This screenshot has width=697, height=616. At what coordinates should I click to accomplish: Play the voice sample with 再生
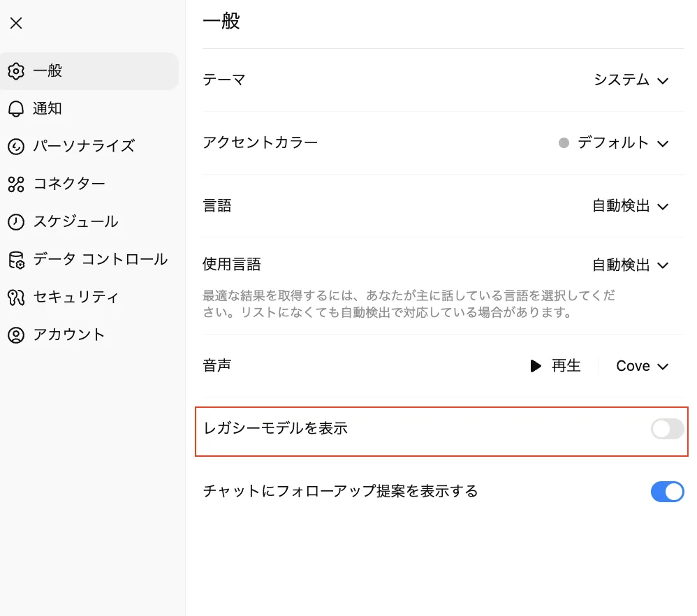555,366
